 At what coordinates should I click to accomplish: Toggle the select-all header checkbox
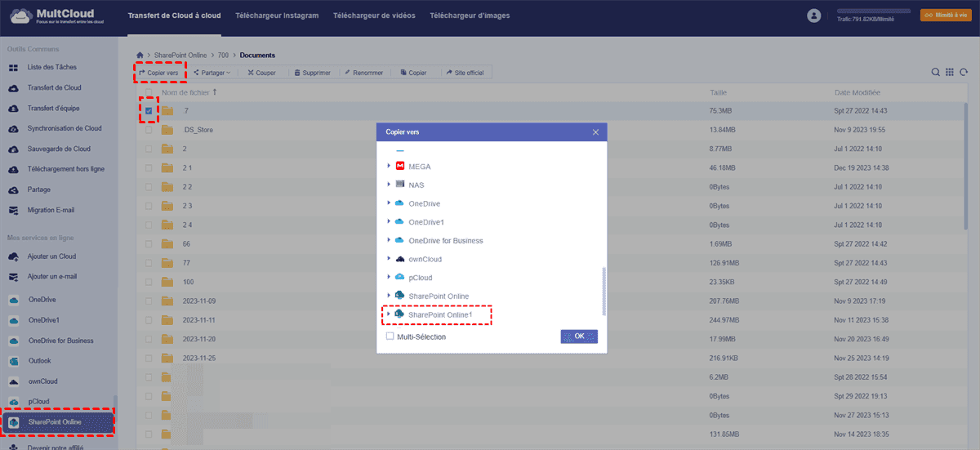(148, 92)
